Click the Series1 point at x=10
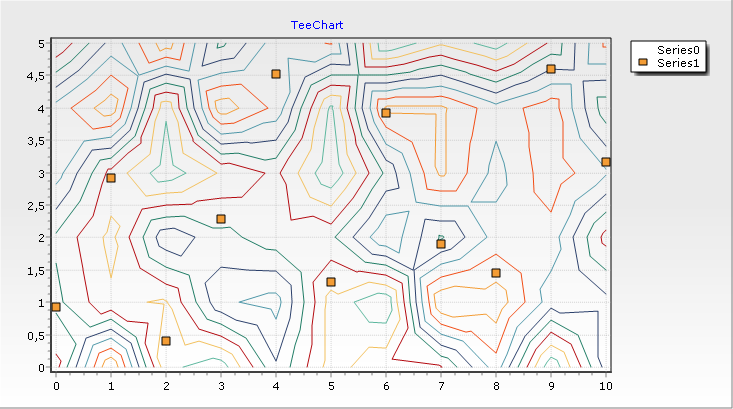Image resolution: width=733 pixels, height=409 pixels. 606,162
